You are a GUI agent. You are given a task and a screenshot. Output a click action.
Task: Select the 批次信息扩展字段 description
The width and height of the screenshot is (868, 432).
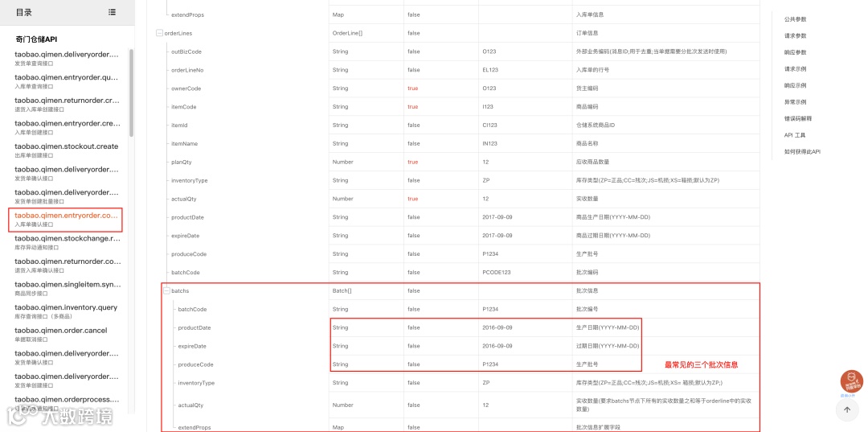point(598,427)
